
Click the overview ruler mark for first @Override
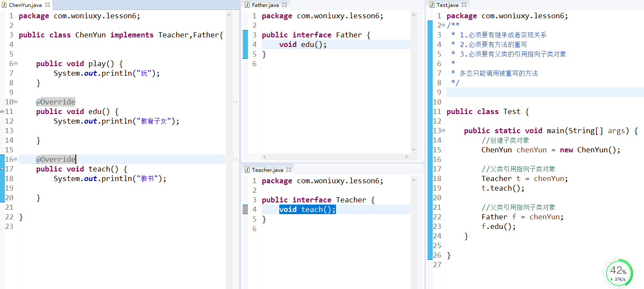point(235,102)
